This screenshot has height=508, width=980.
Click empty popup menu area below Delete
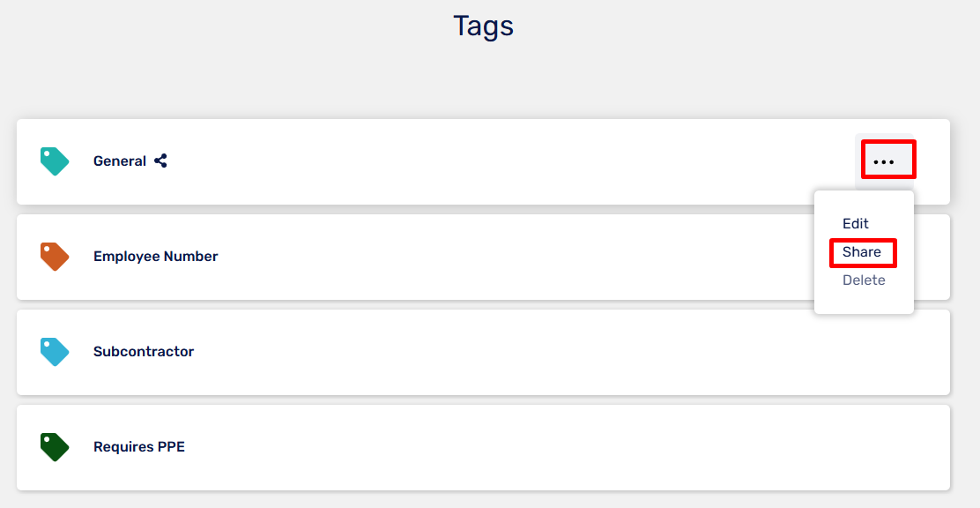[x=864, y=301]
